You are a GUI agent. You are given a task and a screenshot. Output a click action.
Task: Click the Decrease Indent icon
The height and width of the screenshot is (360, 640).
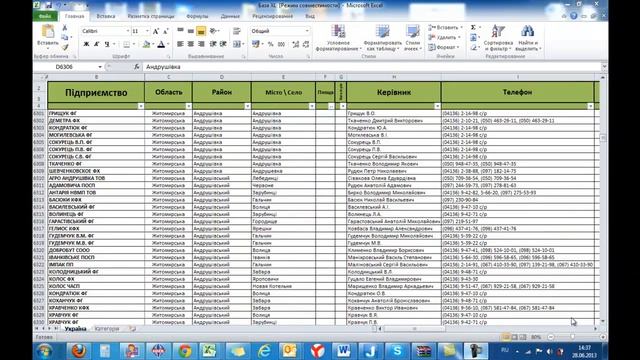pos(213,44)
